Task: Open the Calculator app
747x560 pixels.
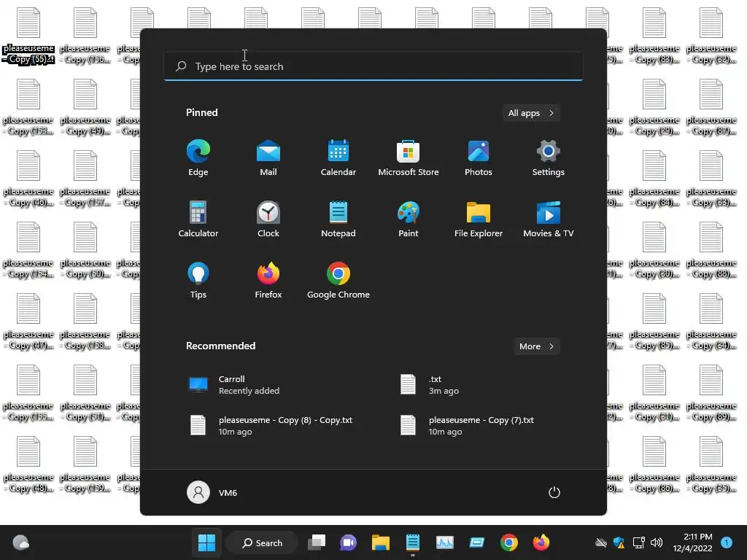Action: pos(198,219)
